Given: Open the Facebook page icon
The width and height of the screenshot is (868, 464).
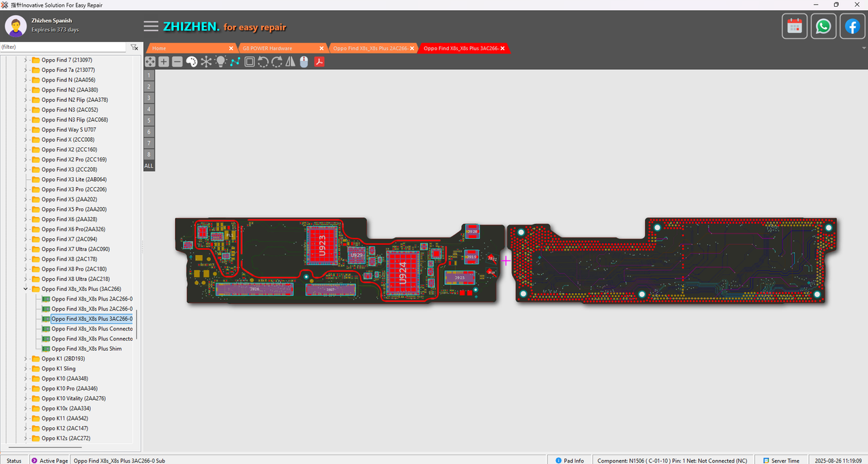Looking at the screenshot, I should (x=852, y=26).
